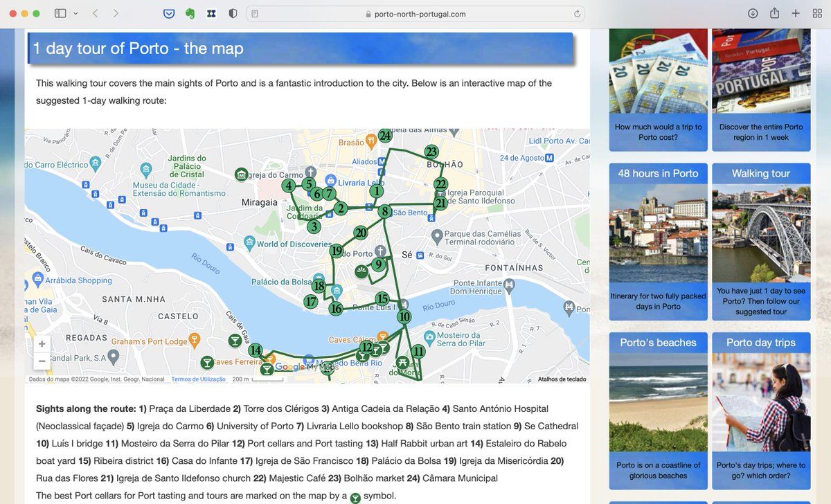Open the Share sheet

[x=774, y=14]
